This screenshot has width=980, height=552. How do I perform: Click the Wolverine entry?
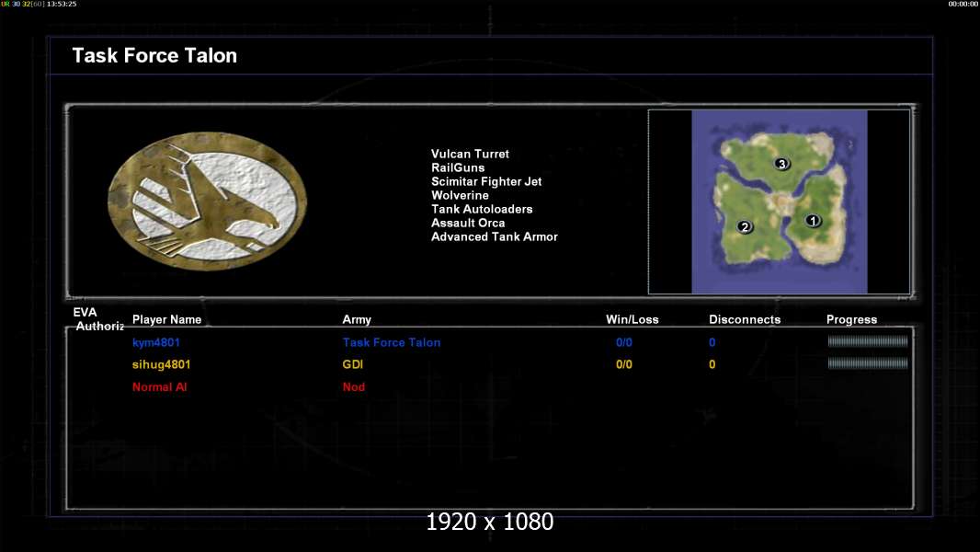(x=460, y=195)
